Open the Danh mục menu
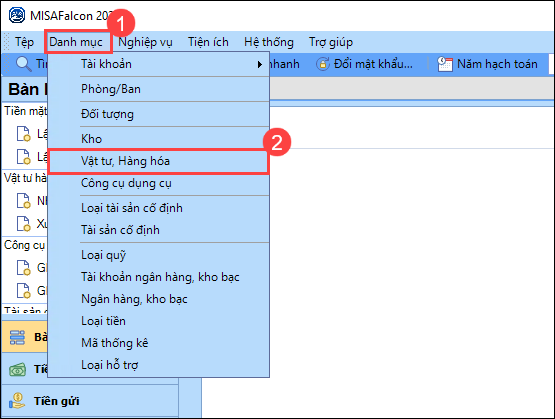The height and width of the screenshot is (419, 555). pyautogui.click(x=76, y=42)
